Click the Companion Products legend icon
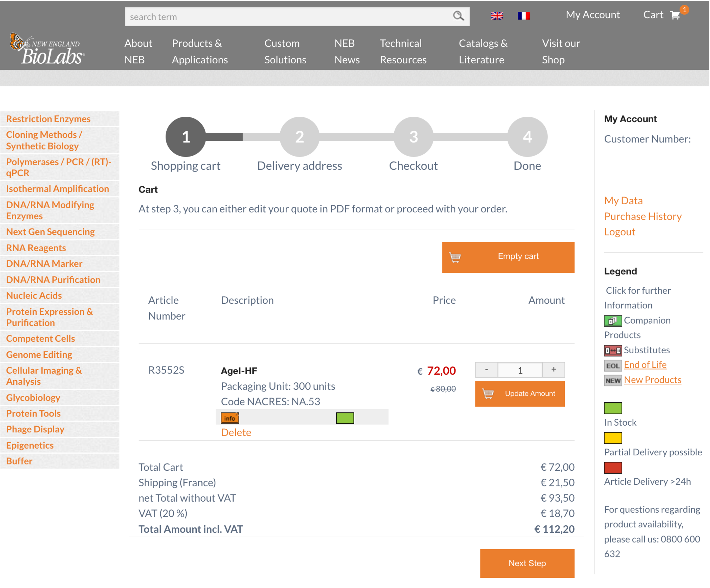 click(613, 321)
